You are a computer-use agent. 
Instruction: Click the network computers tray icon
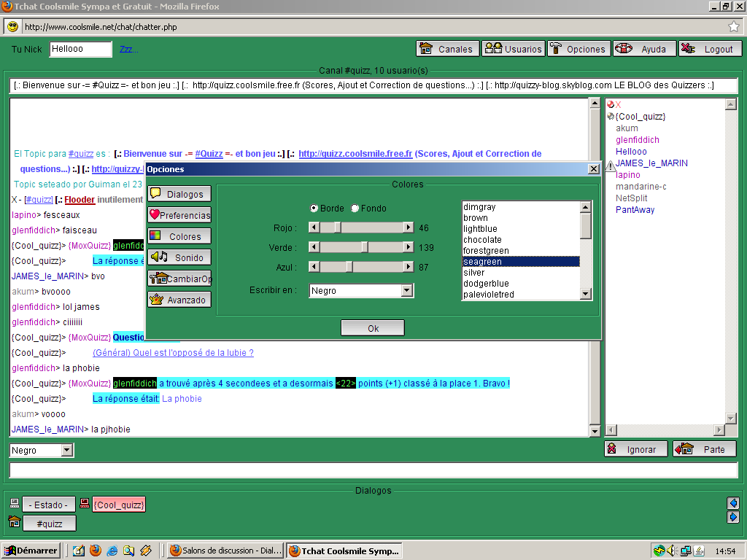[x=686, y=551]
